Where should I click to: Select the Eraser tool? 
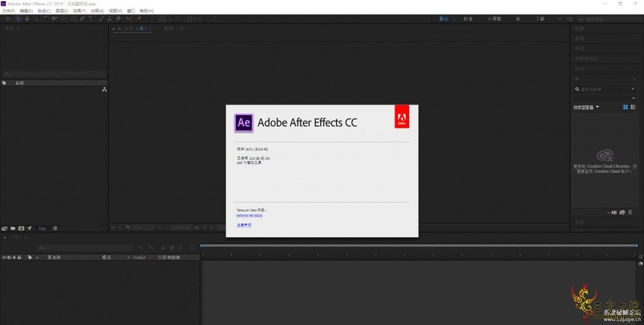[118, 19]
